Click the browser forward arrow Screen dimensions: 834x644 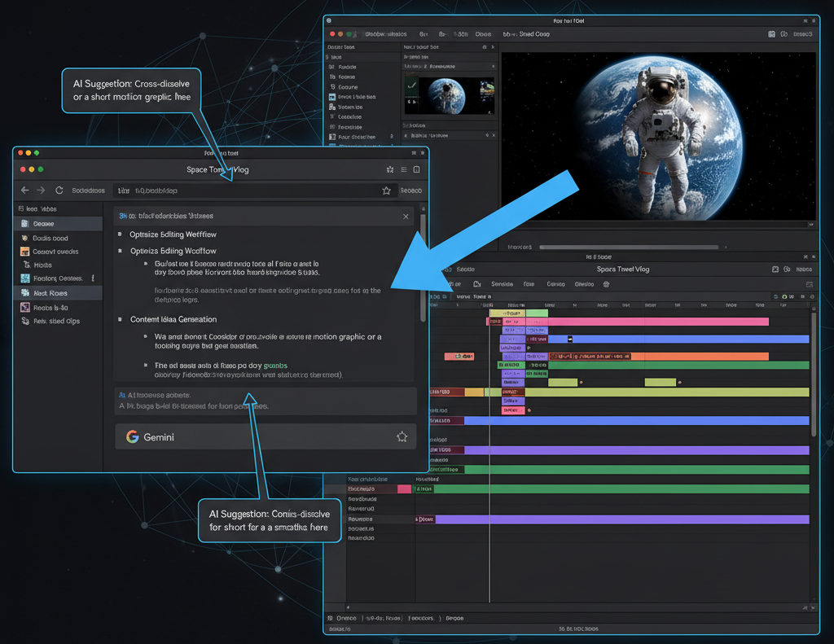(41, 191)
